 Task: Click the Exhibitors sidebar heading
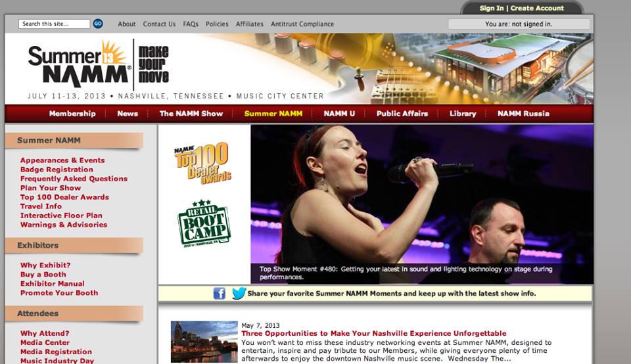[x=74, y=245]
